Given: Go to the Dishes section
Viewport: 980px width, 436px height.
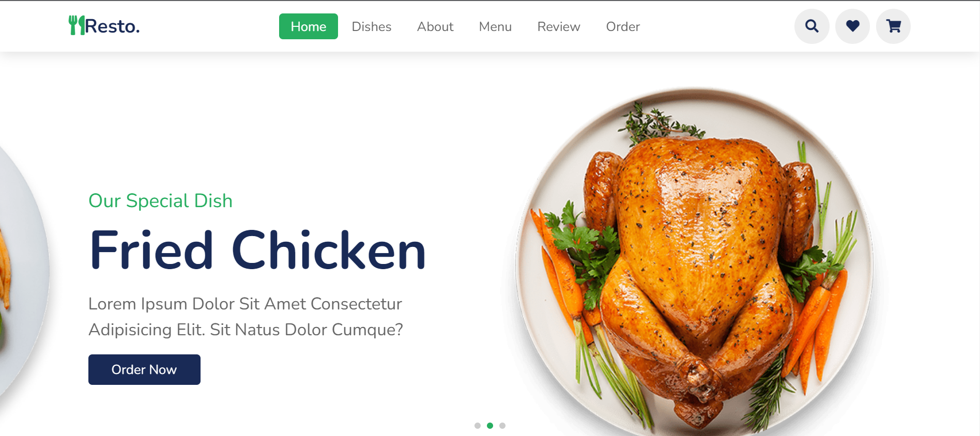Looking at the screenshot, I should (372, 26).
